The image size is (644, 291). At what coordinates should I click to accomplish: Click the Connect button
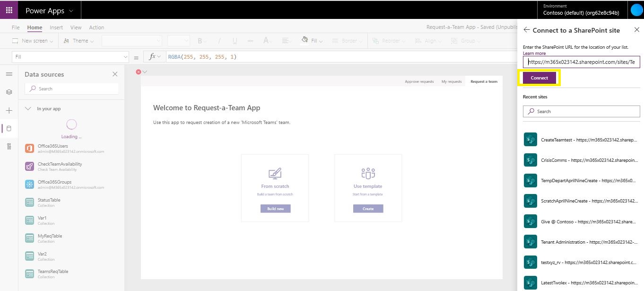[540, 78]
